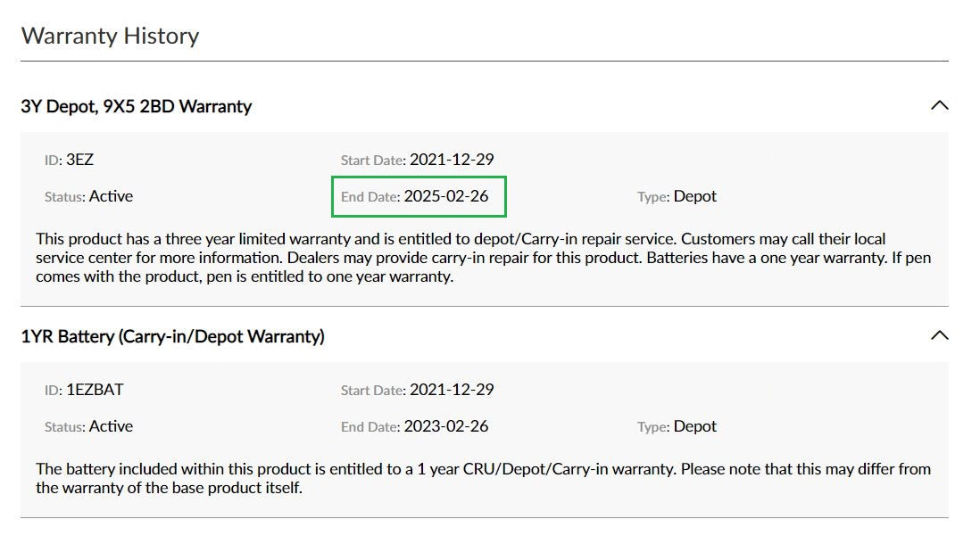Click the '1YR Battery (Carry-in/Depot Warranty)' title

(172, 336)
